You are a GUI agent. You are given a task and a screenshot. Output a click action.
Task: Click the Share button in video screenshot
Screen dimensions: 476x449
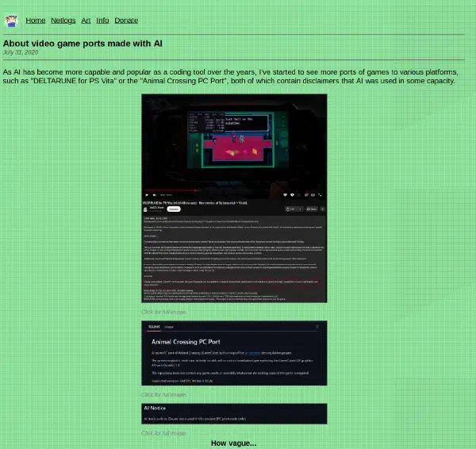click(312, 209)
